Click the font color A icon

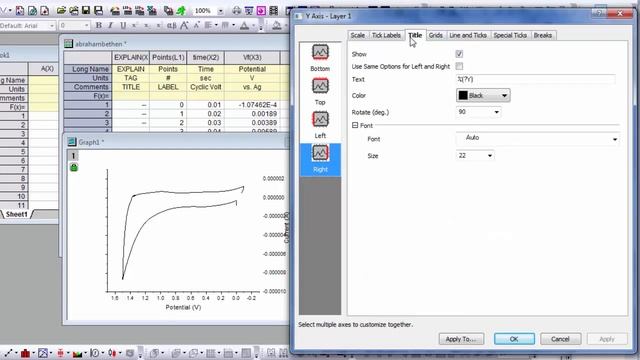point(244,25)
